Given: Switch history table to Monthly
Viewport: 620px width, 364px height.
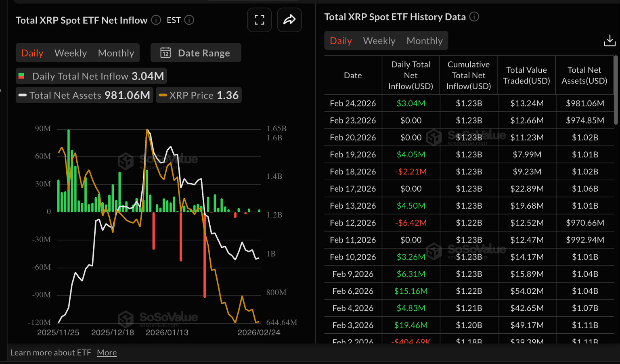Looking at the screenshot, I should click(424, 41).
